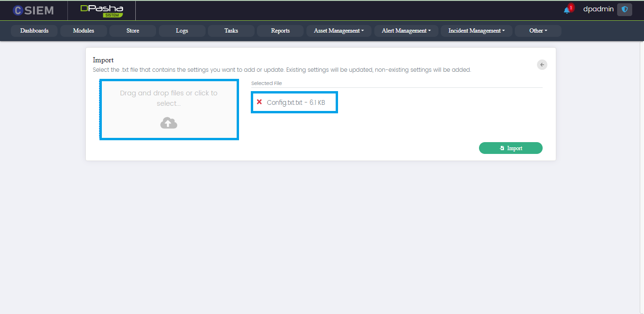The image size is (644, 314).
Task: Navigate to Logs
Action: coord(182,31)
